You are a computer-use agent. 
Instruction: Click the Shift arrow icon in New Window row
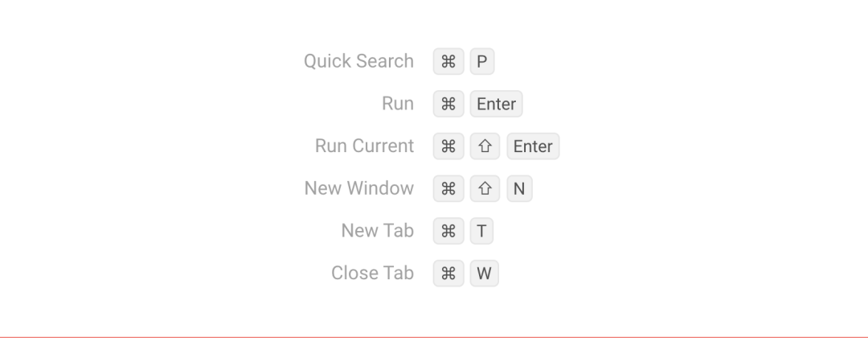(485, 188)
